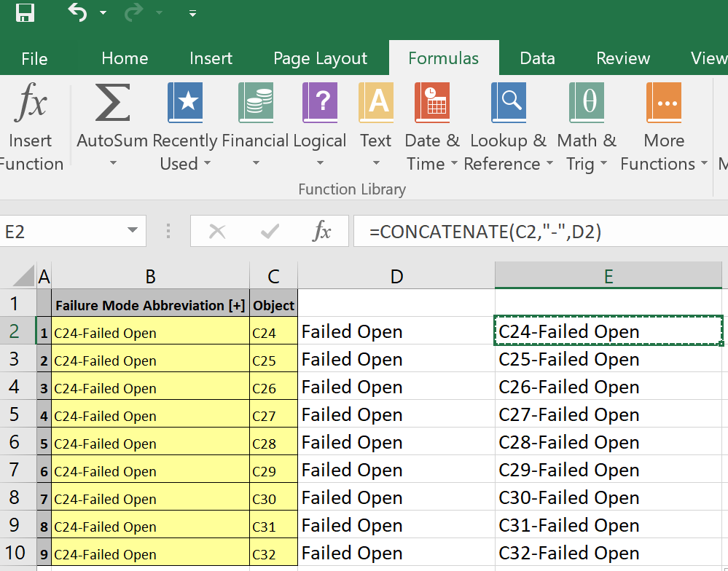Viewport: 728px width, 571px height.
Task: Open Date & Time functions book icon
Action: [x=432, y=102]
